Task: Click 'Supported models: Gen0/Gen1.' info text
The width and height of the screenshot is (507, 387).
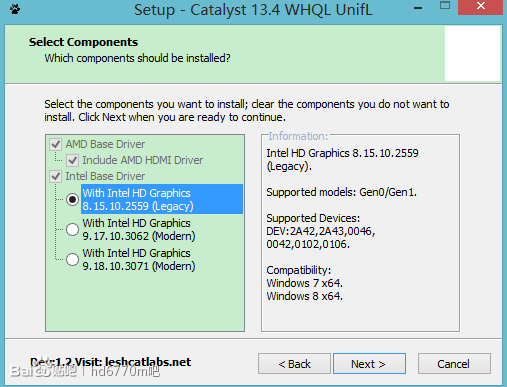Action: pyautogui.click(x=341, y=192)
